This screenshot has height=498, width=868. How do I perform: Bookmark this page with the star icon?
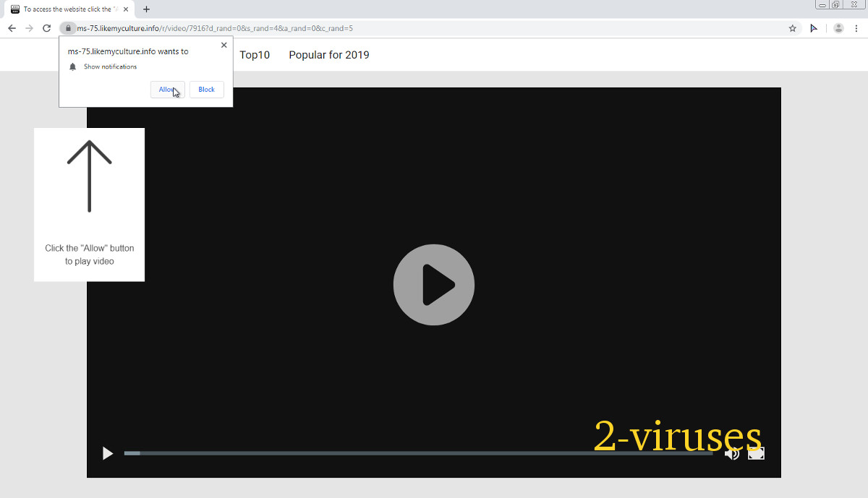coord(793,28)
